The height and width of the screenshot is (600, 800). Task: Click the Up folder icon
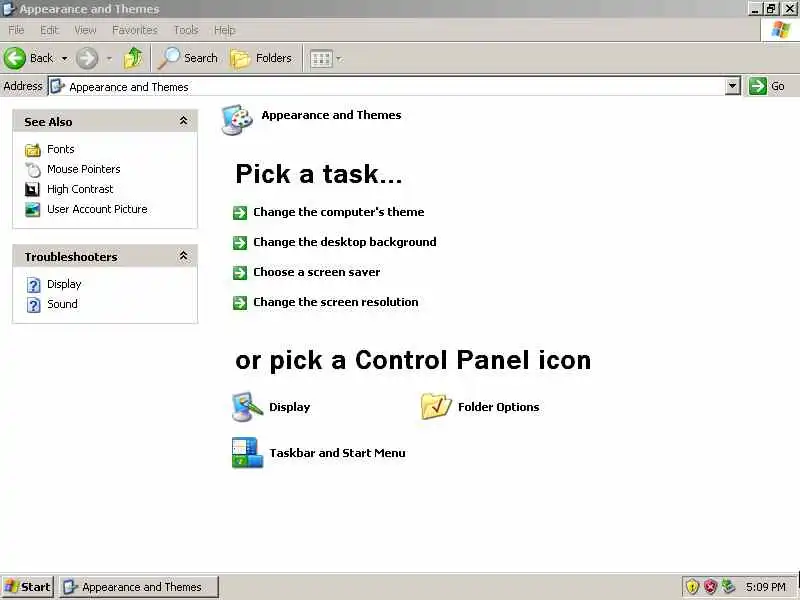pos(133,58)
